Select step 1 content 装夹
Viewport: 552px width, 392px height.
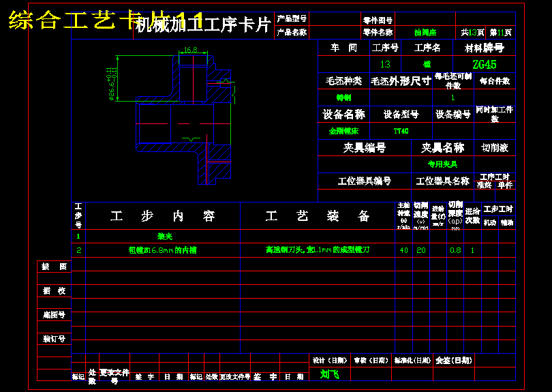point(165,237)
